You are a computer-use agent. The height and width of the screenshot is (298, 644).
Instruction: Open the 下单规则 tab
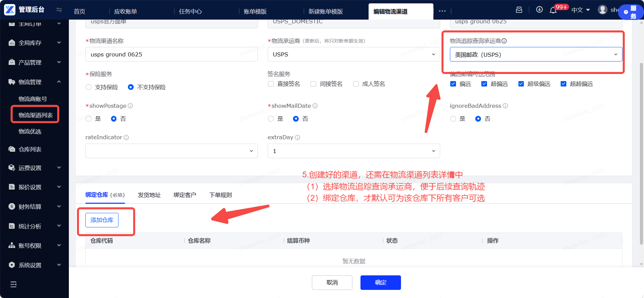(x=220, y=195)
